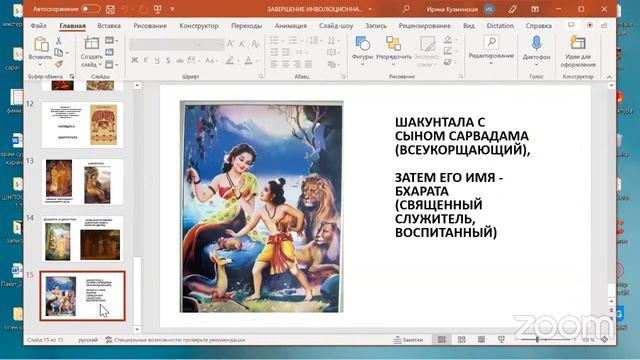The width and height of the screenshot is (640, 360).
Task: Toggle underline Ч formatting
Action: pyautogui.click(x=157, y=60)
